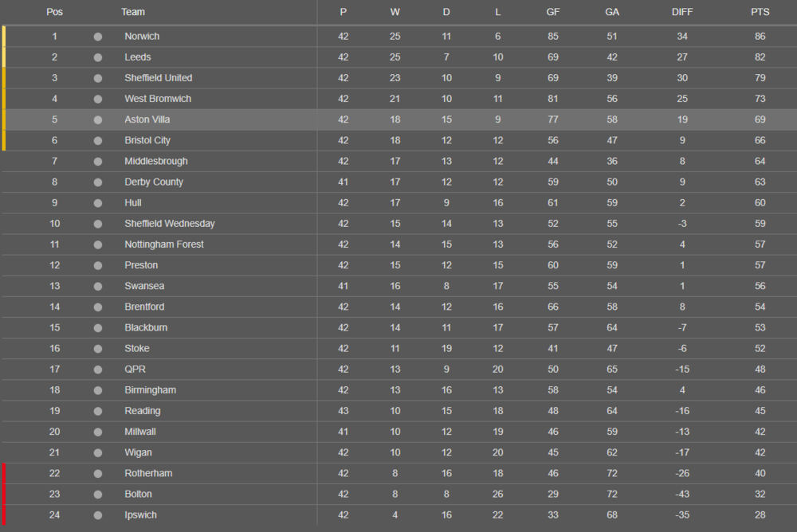
Task: Click the team badge dot next to Leeds
Action: [98, 57]
